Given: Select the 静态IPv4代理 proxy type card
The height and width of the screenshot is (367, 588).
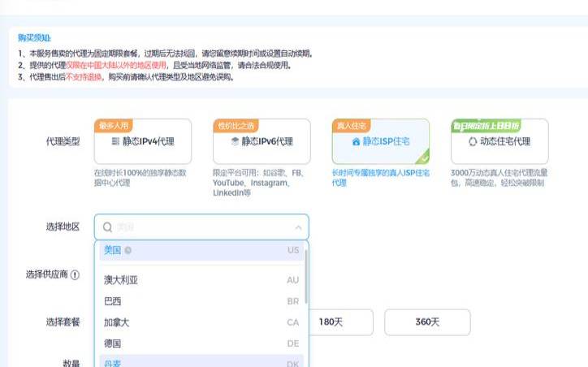Looking at the screenshot, I should (x=143, y=142).
